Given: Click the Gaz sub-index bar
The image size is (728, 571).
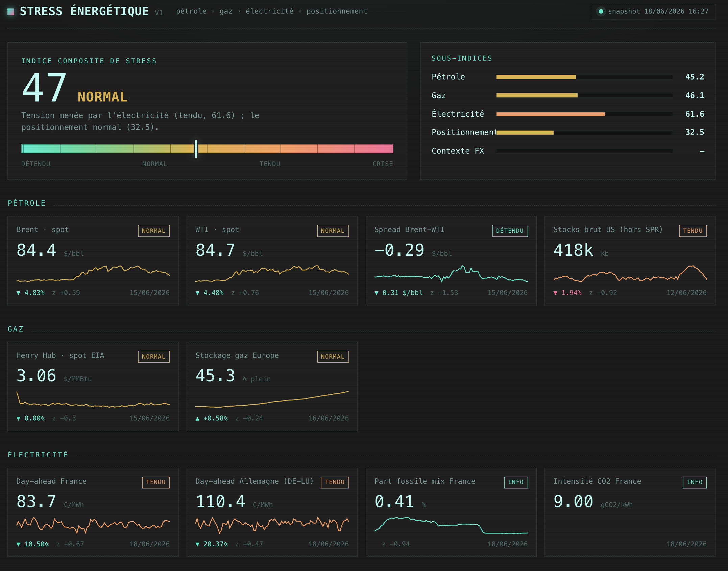Looking at the screenshot, I should coord(584,95).
